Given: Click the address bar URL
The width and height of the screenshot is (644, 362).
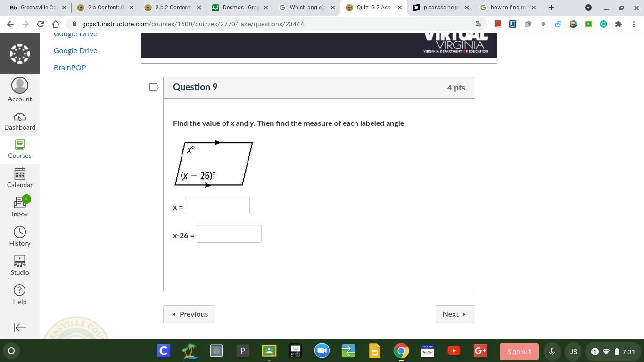Looking at the screenshot, I should [193, 24].
